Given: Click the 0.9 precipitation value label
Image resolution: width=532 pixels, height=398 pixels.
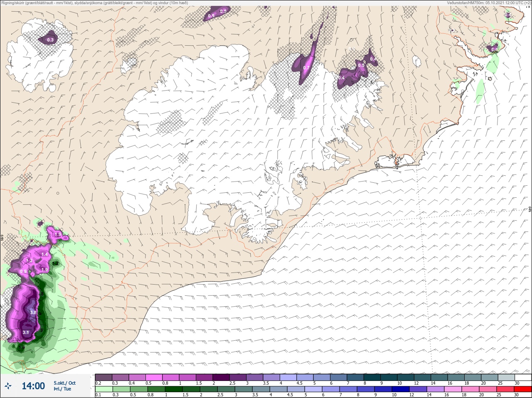Looking at the screenshot, I should (x=23, y=272).
